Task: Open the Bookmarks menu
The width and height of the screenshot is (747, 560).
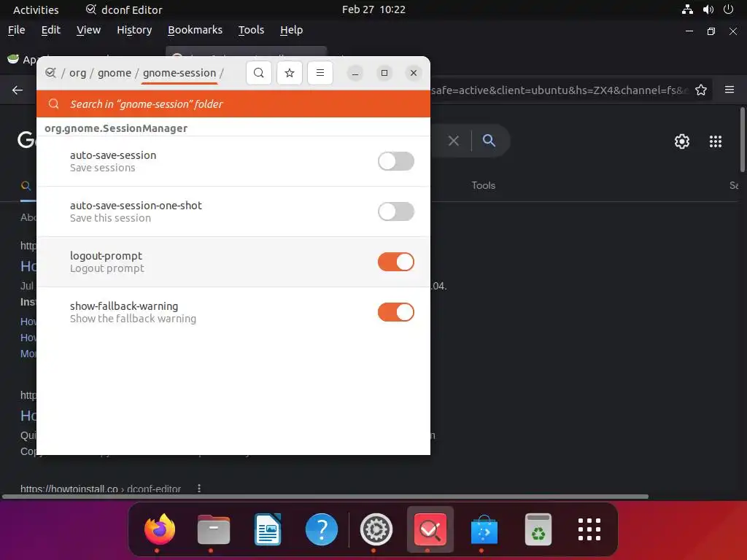Action: pos(195,30)
